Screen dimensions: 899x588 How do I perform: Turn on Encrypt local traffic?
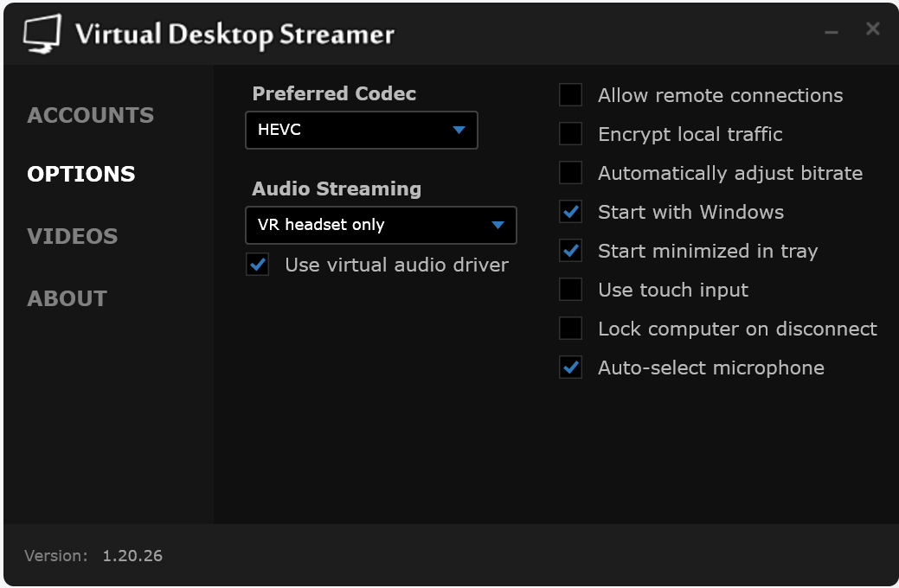(569, 134)
